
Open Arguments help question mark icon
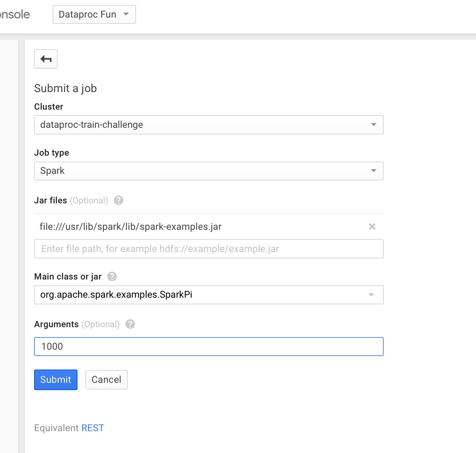point(130,324)
